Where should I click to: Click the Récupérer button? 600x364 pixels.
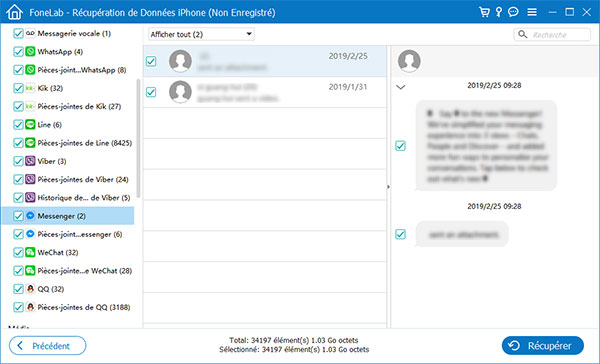pyautogui.click(x=543, y=346)
